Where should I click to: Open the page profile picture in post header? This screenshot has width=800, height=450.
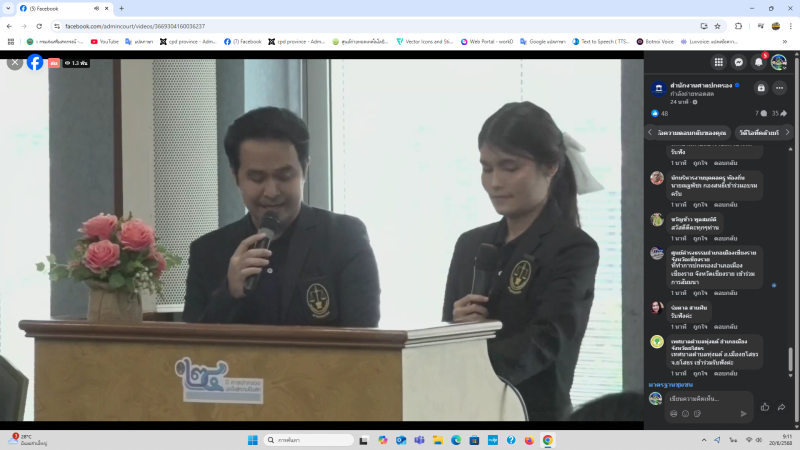(x=658, y=89)
